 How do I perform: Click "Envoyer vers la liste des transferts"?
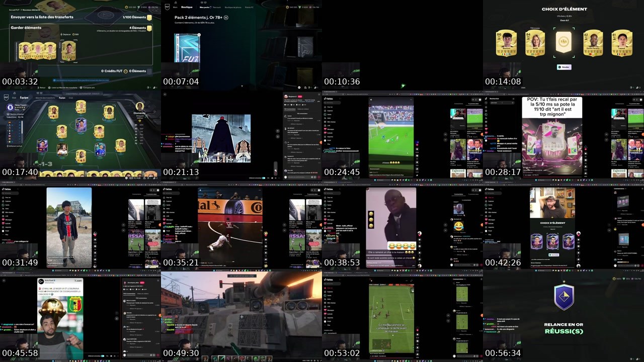coord(42,17)
